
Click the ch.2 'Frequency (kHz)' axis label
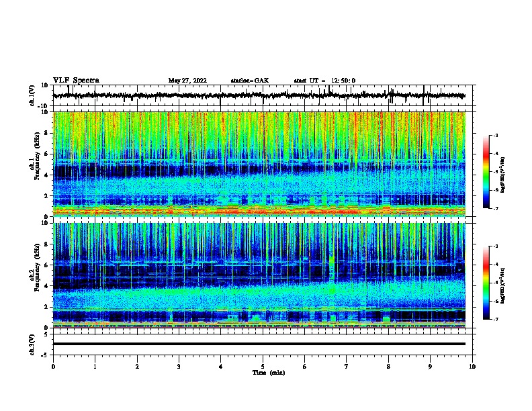[37, 267]
